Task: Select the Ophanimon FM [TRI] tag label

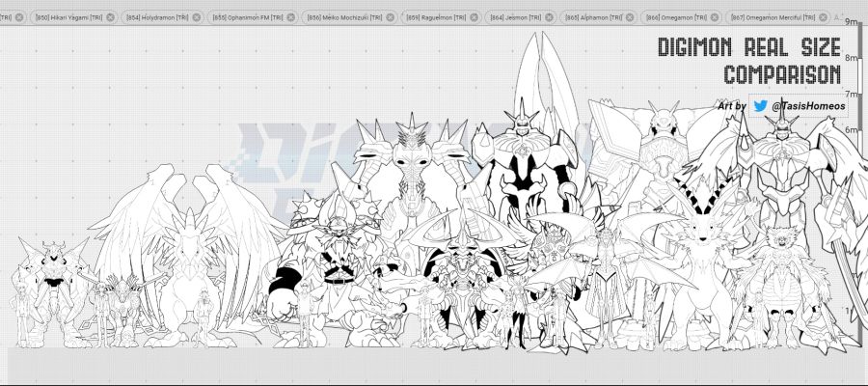Action: click(x=249, y=17)
